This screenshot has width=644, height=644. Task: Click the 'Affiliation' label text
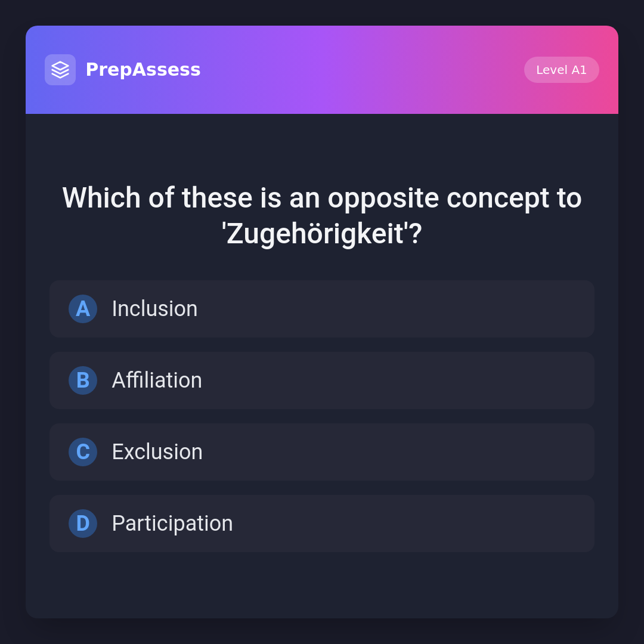click(157, 380)
